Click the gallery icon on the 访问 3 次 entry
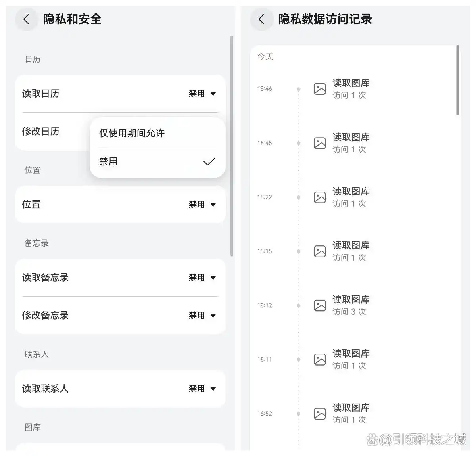Viewport: 476px width, 456px height. (x=320, y=305)
